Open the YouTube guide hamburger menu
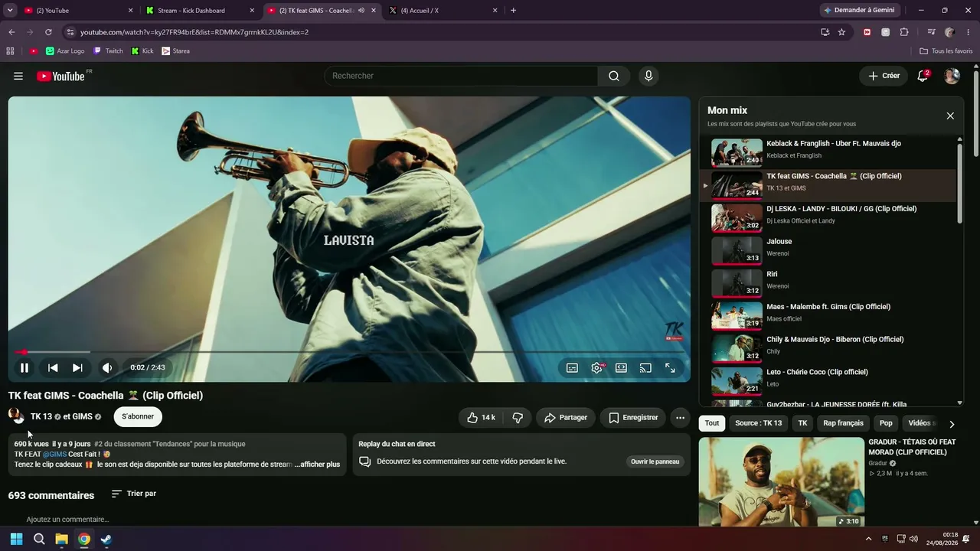Screen dimensions: 980x551 point(18,77)
